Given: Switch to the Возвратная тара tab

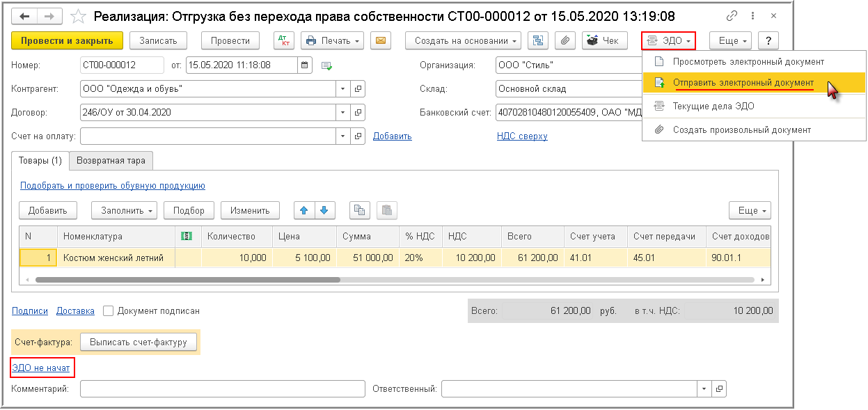Looking at the screenshot, I should [x=111, y=160].
